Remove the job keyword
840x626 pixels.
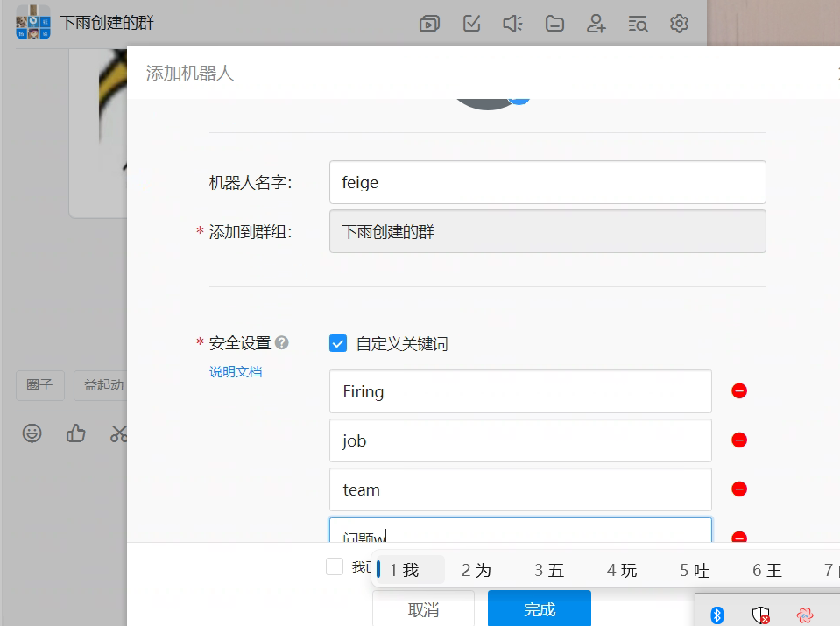tap(739, 440)
